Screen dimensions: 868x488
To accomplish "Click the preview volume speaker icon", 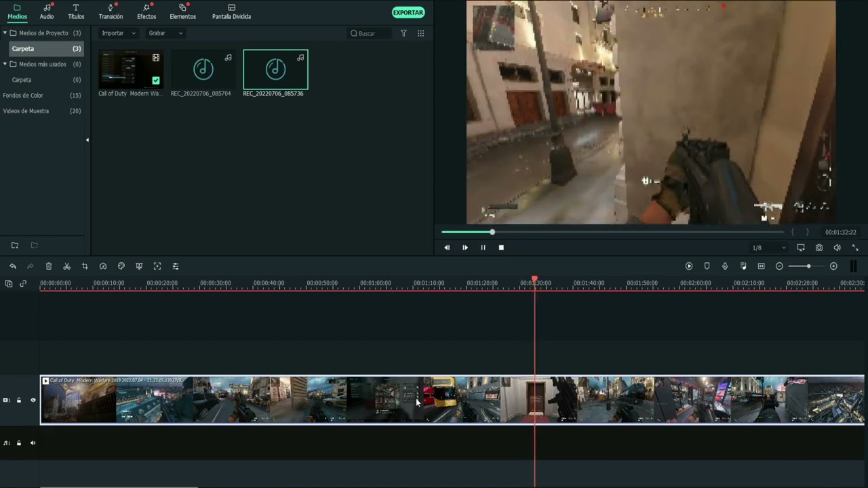I will pos(837,248).
